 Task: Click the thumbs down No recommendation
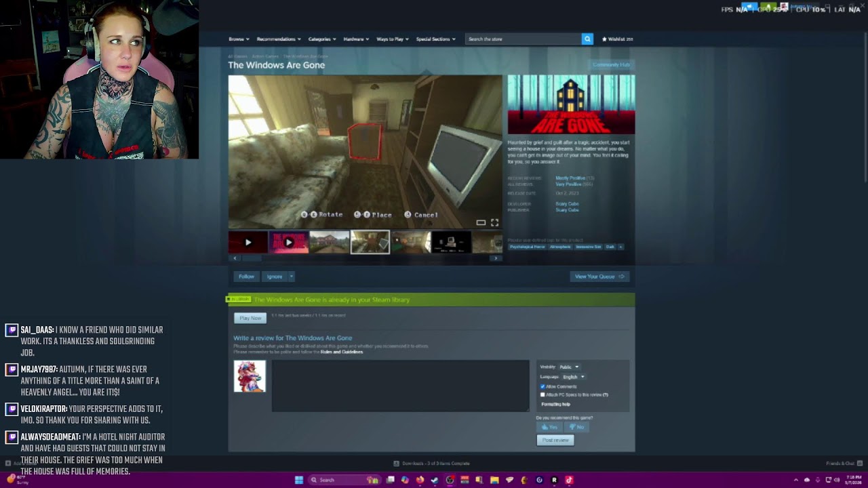(577, 427)
